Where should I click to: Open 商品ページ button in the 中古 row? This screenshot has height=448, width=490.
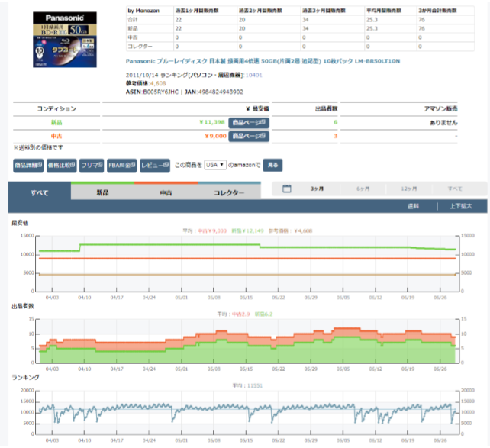pyautogui.click(x=249, y=136)
